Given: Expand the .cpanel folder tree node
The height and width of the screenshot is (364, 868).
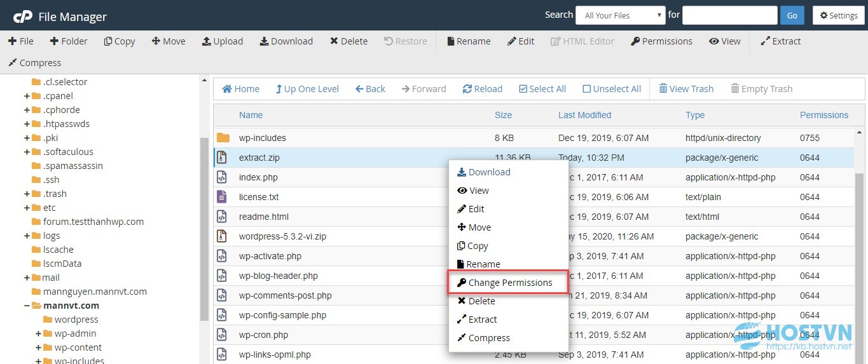Looking at the screenshot, I should [27, 96].
